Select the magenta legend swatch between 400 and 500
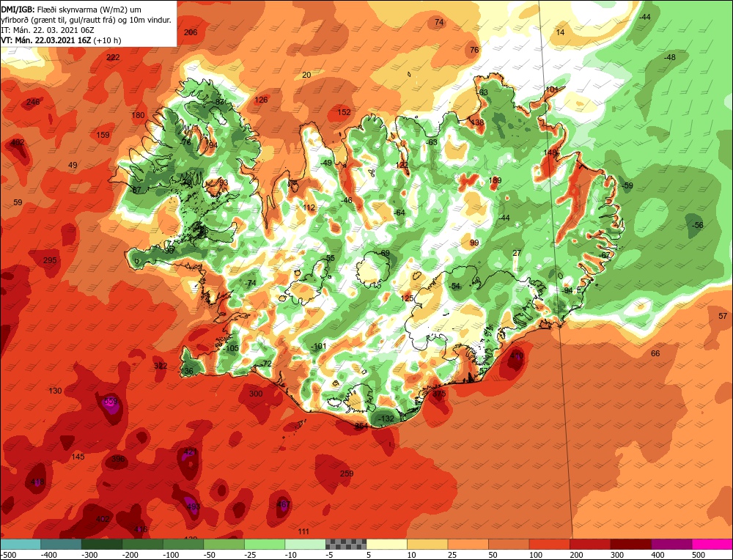The height and width of the screenshot is (560, 733). click(x=671, y=544)
